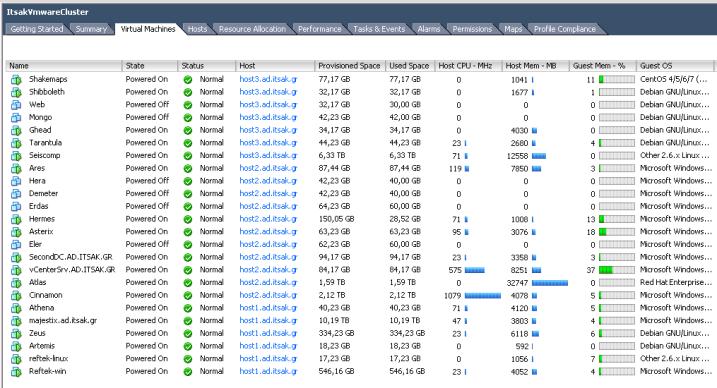Click the Atlas virtual machine icon
This screenshot has width=717, height=388.
pos(16,283)
